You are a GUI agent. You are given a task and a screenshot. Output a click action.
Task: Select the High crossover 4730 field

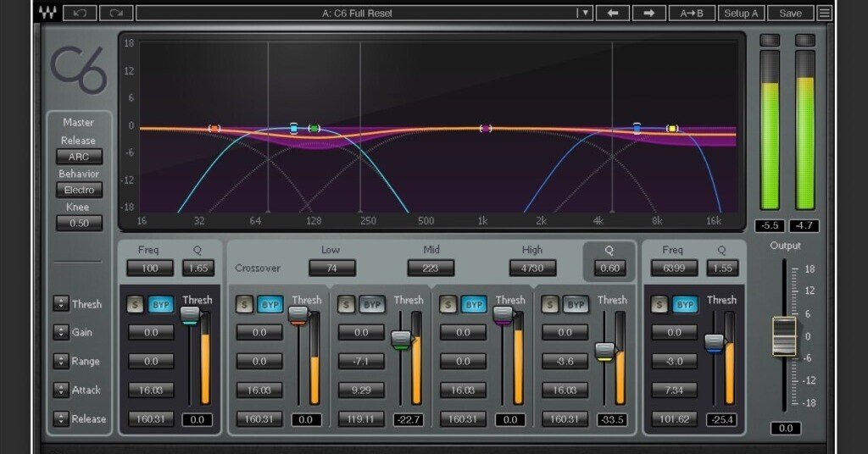532,269
